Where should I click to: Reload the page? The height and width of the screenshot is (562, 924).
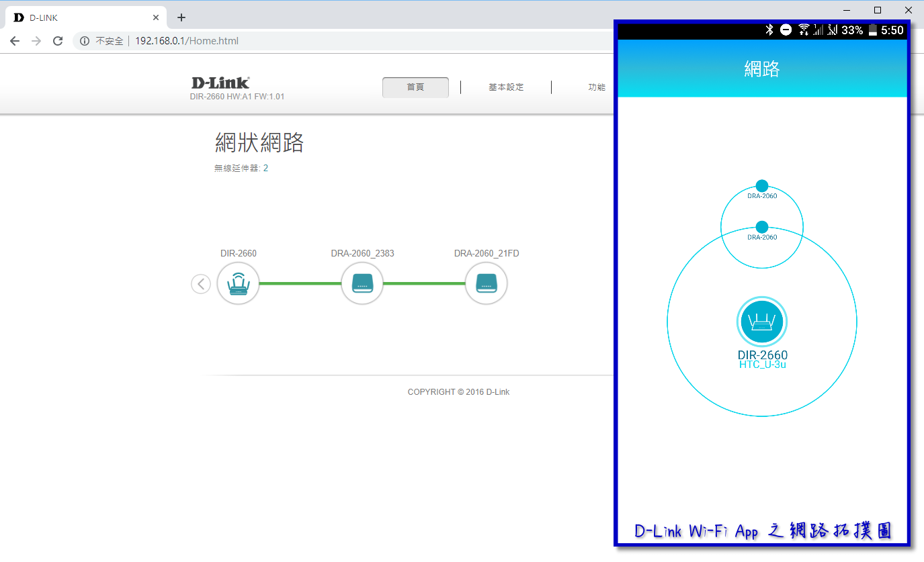point(58,41)
